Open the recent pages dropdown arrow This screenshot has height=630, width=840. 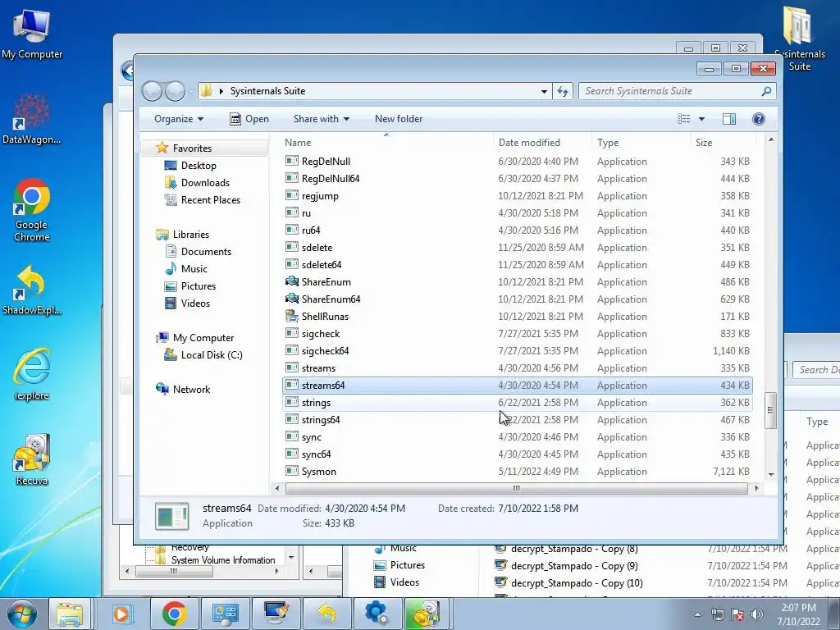(x=191, y=92)
